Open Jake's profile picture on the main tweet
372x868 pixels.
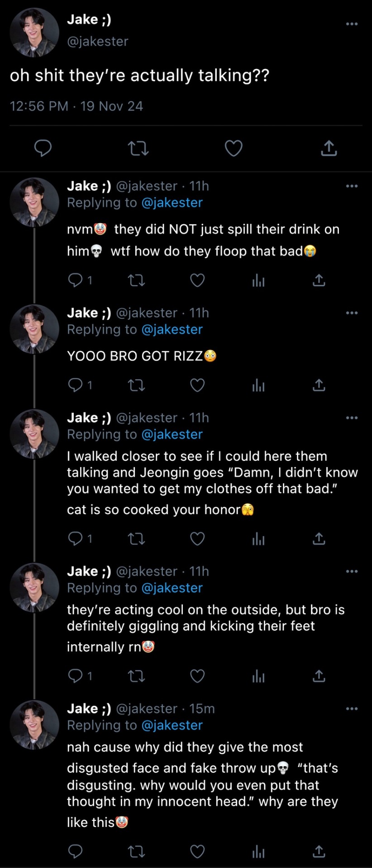coord(34,33)
